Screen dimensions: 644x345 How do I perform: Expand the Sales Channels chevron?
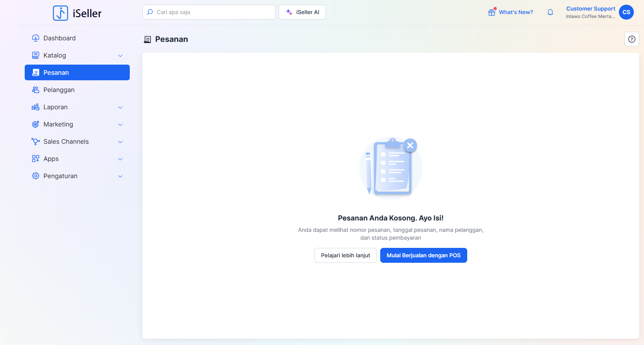click(x=120, y=142)
